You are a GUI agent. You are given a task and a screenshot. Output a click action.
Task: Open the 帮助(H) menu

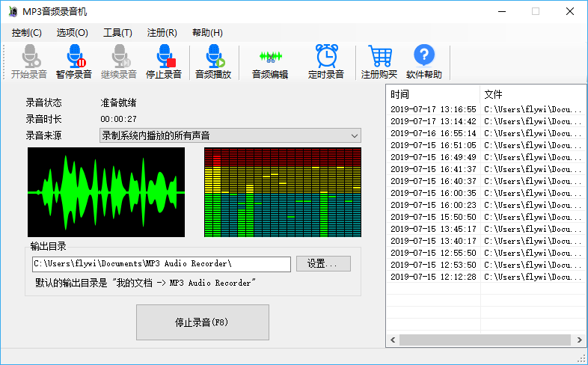pyautogui.click(x=207, y=33)
